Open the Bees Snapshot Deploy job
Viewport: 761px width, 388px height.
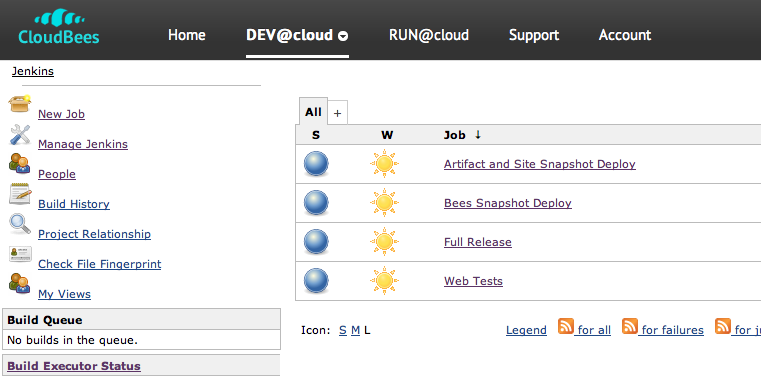508,203
